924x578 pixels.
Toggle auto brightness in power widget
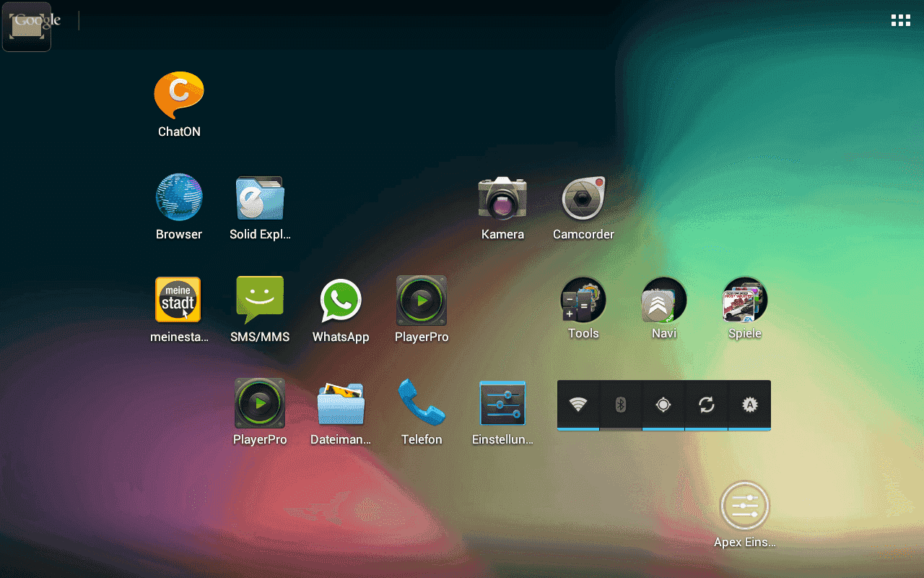coord(749,405)
